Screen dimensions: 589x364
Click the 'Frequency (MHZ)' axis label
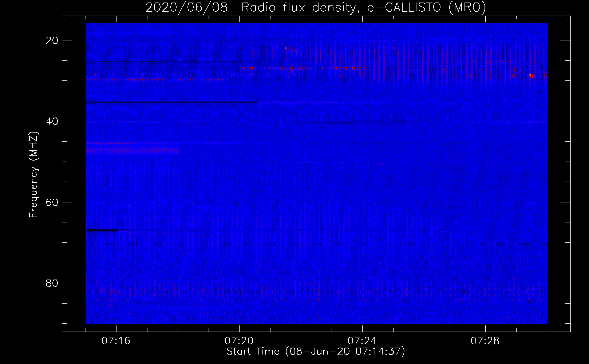click(x=33, y=175)
